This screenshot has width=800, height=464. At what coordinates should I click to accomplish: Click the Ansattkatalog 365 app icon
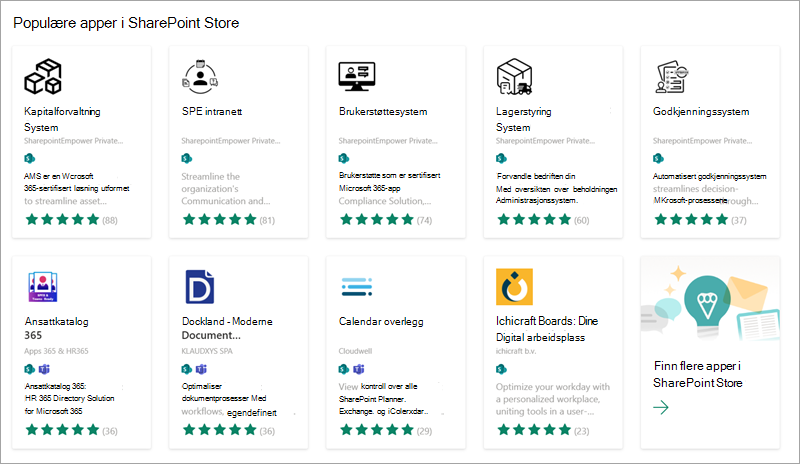point(43,286)
